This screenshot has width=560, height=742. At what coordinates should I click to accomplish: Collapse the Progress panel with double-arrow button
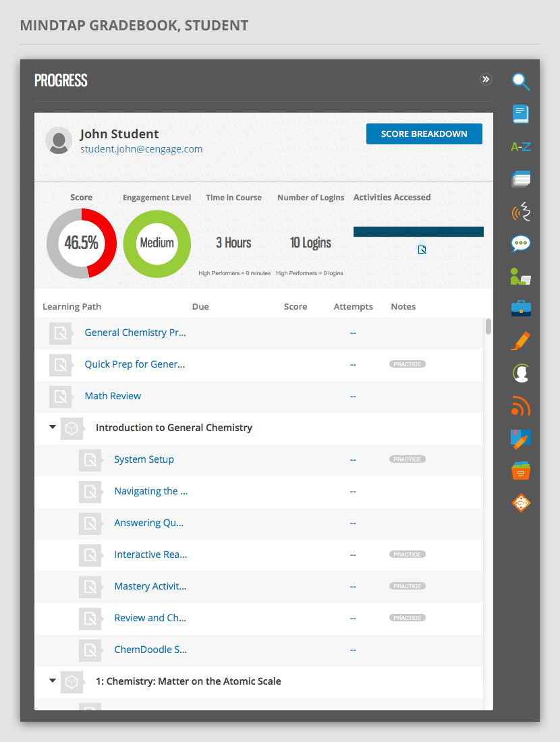click(x=486, y=80)
